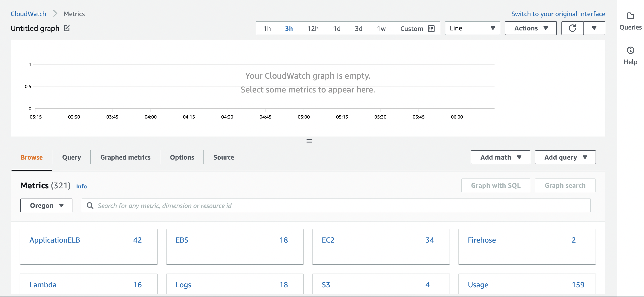Viewport: 644px width, 297px height.
Task: Open the EBS metrics card
Action: click(x=235, y=247)
